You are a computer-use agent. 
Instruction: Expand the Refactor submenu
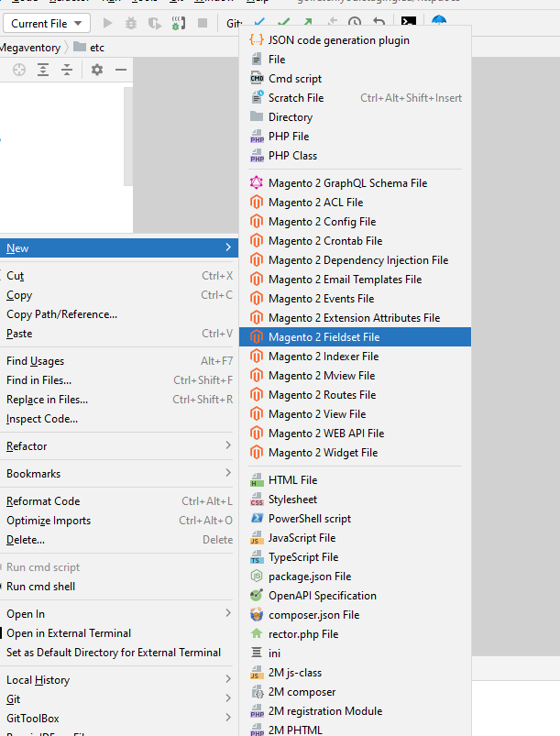point(119,446)
